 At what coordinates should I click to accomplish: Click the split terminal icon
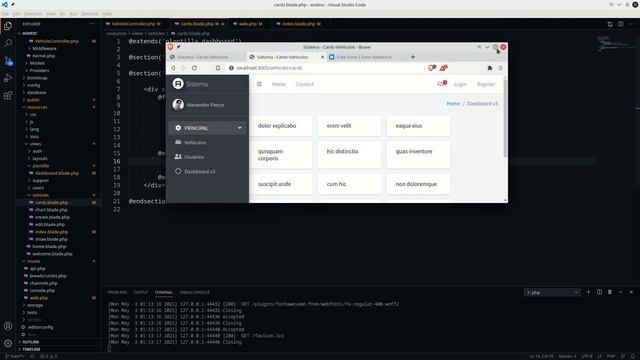pyautogui.click(x=599, y=292)
